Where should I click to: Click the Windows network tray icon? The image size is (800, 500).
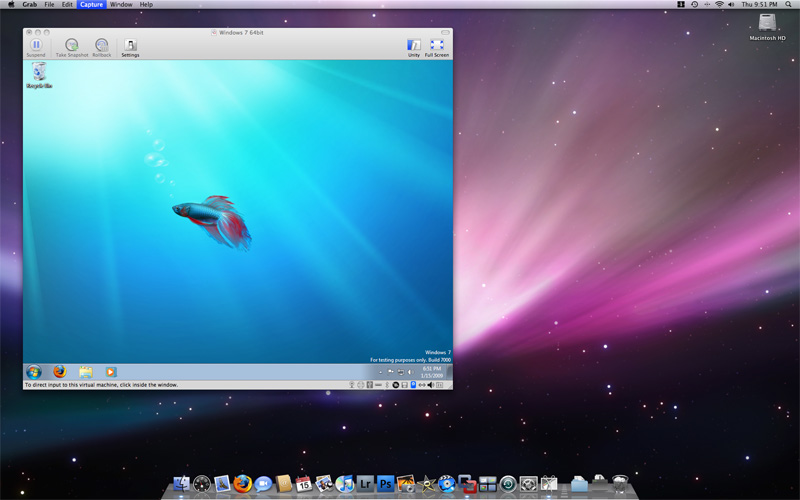[401, 372]
